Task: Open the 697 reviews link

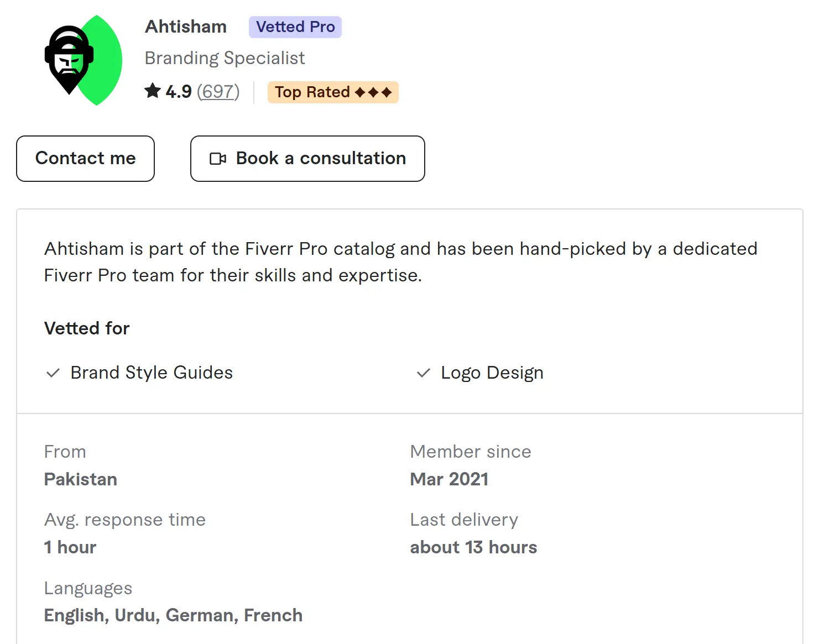Action: point(218,91)
